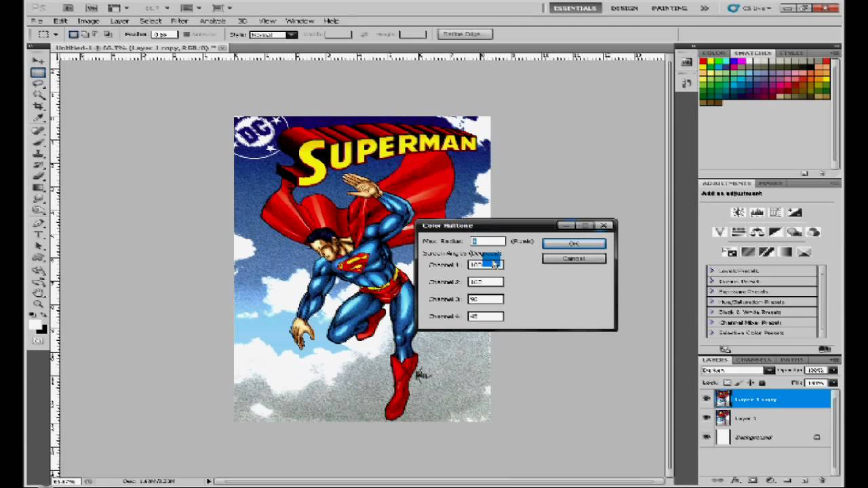The width and height of the screenshot is (868, 488).
Task: Open the layer blend mode dropdown
Action: (738, 370)
